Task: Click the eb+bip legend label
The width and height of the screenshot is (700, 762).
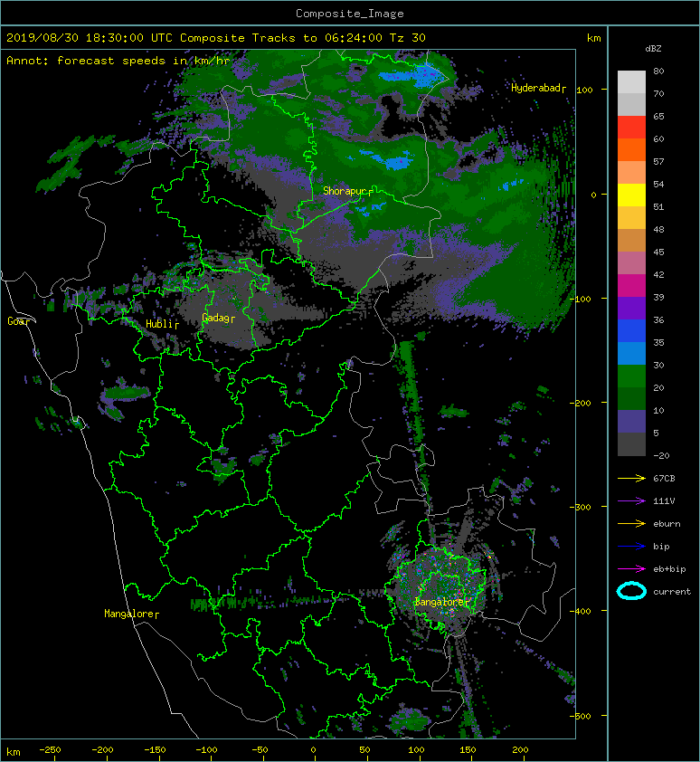Action: pos(670,569)
